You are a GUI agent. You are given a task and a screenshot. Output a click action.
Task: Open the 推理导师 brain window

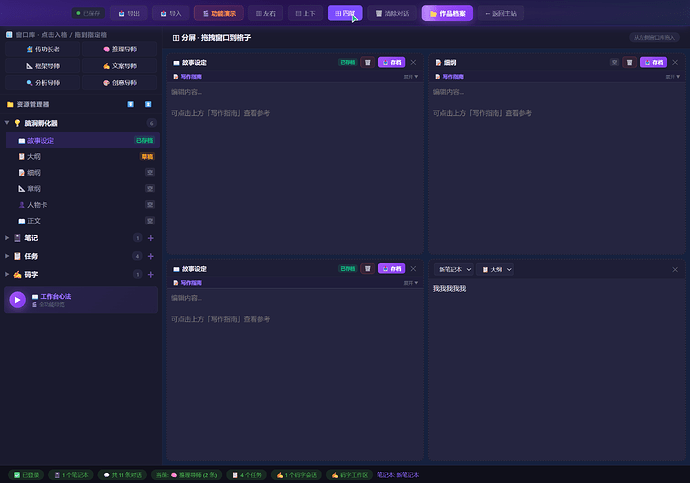tap(119, 49)
